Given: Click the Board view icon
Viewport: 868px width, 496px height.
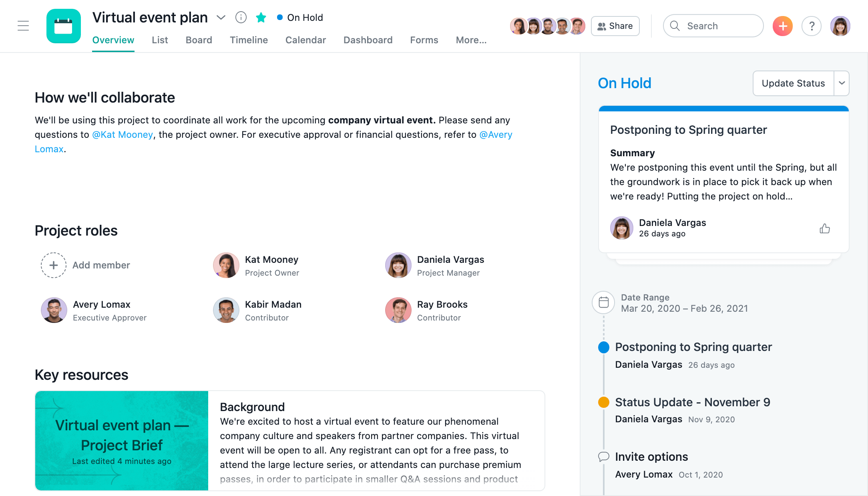Looking at the screenshot, I should (x=199, y=40).
